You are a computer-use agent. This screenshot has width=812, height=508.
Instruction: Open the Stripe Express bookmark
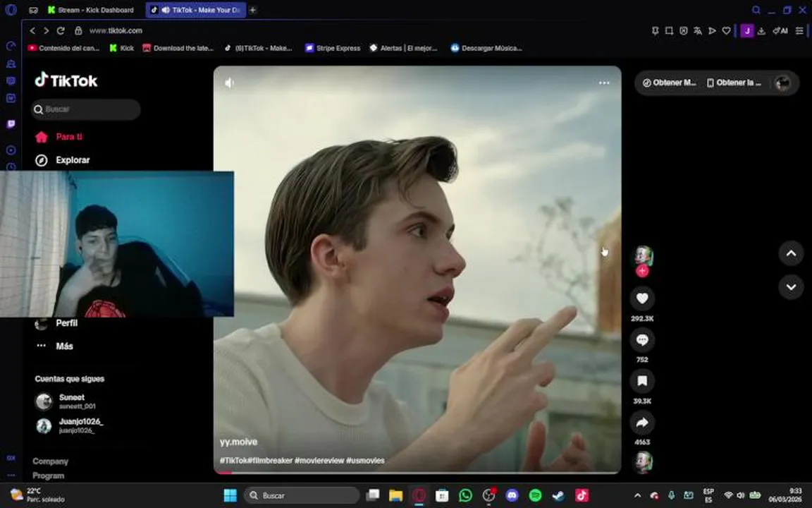333,48
